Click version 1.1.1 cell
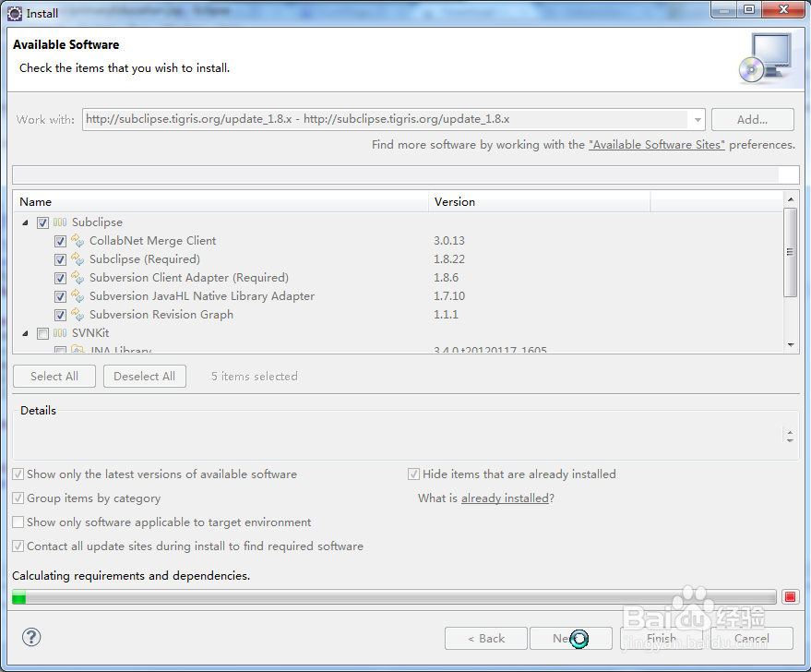This screenshot has width=811, height=672. (x=447, y=315)
